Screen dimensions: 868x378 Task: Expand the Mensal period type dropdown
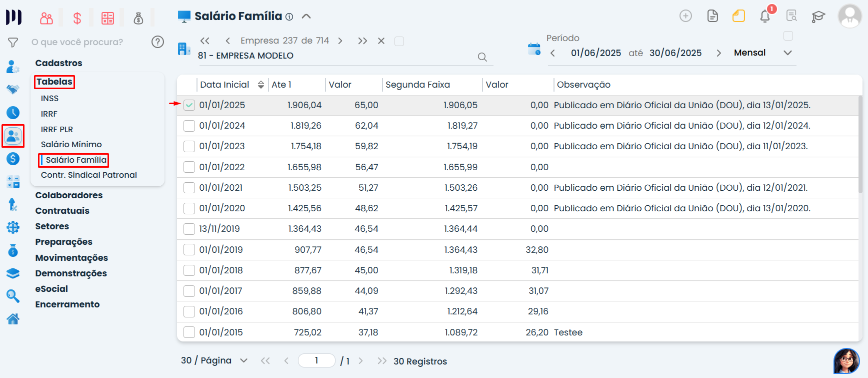787,53
